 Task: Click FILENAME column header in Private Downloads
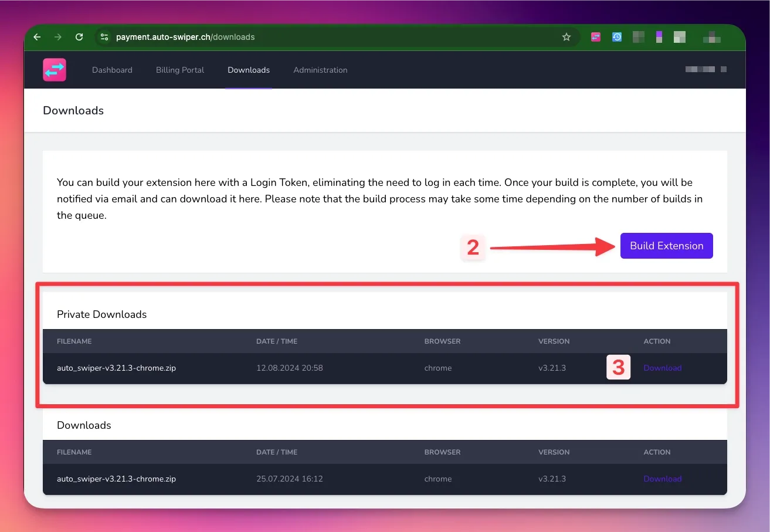click(x=74, y=341)
